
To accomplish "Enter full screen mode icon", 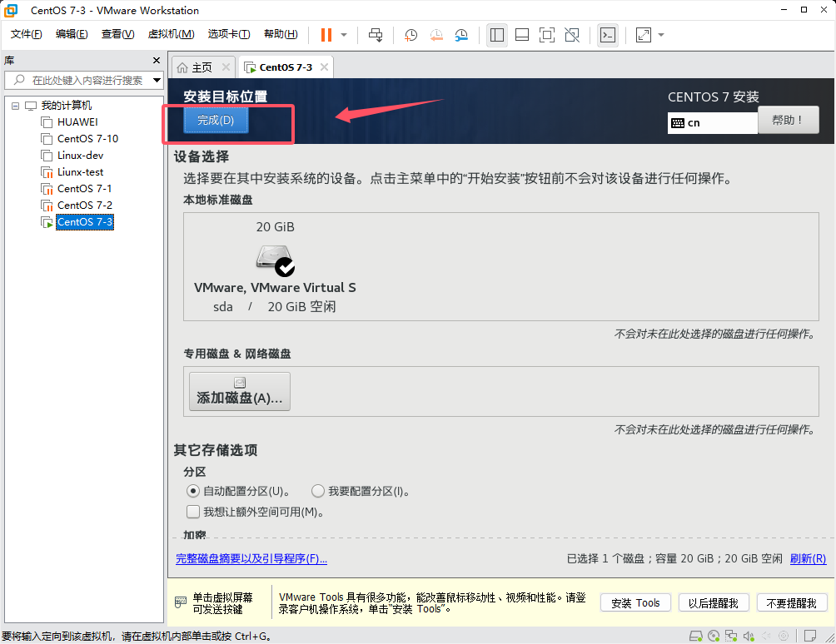I will tap(547, 35).
